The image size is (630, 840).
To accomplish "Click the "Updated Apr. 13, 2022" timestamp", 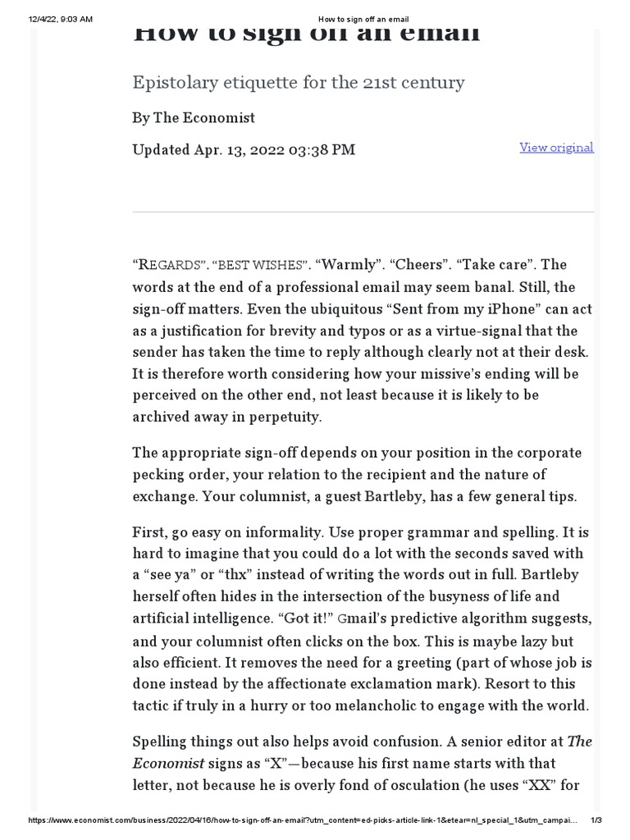I will [244, 149].
